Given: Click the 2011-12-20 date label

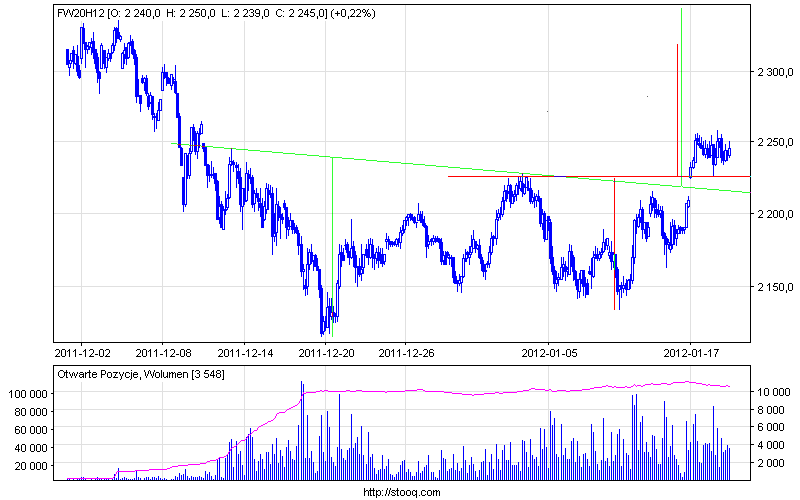Looking at the screenshot, I should 326,353.
